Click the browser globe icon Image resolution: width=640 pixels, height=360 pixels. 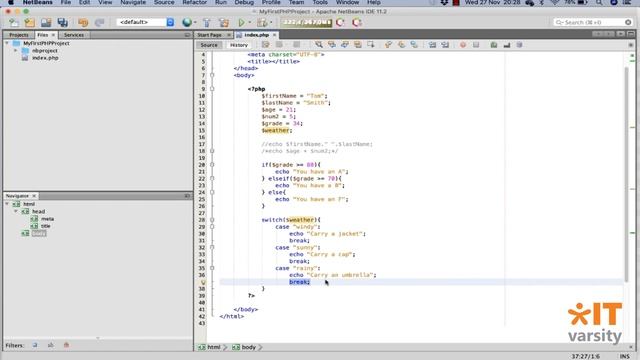click(187, 22)
